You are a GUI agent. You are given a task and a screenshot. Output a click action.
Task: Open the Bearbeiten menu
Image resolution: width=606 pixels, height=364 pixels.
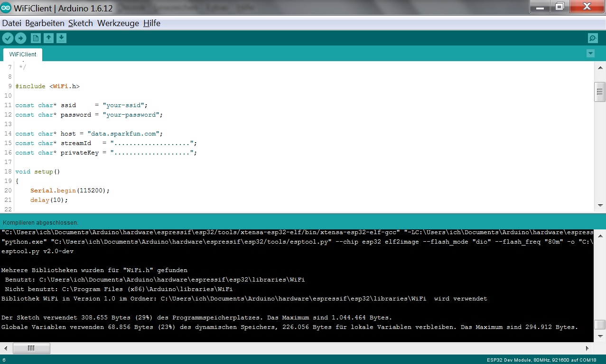45,23
